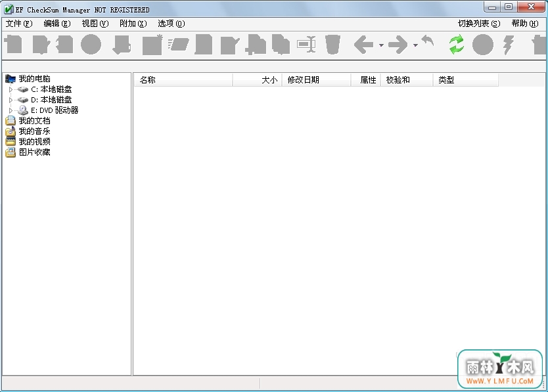Click the path bar below the toolbar

273,66
